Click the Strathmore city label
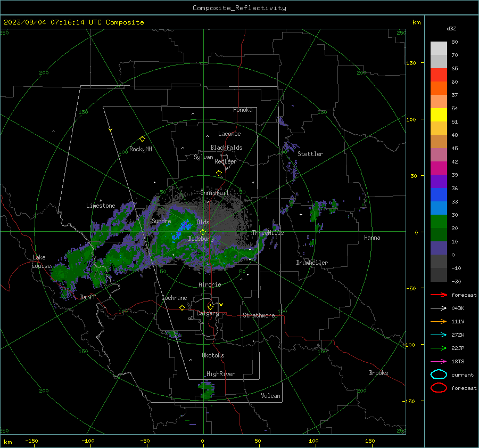 point(259,315)
